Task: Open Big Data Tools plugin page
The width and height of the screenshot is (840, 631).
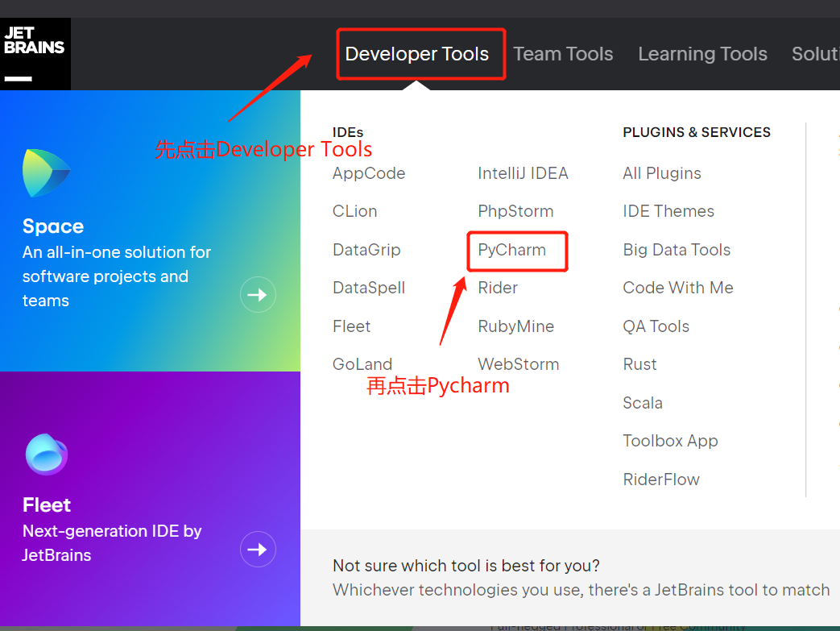Action: pyautogui.click(x=677, y=250)
